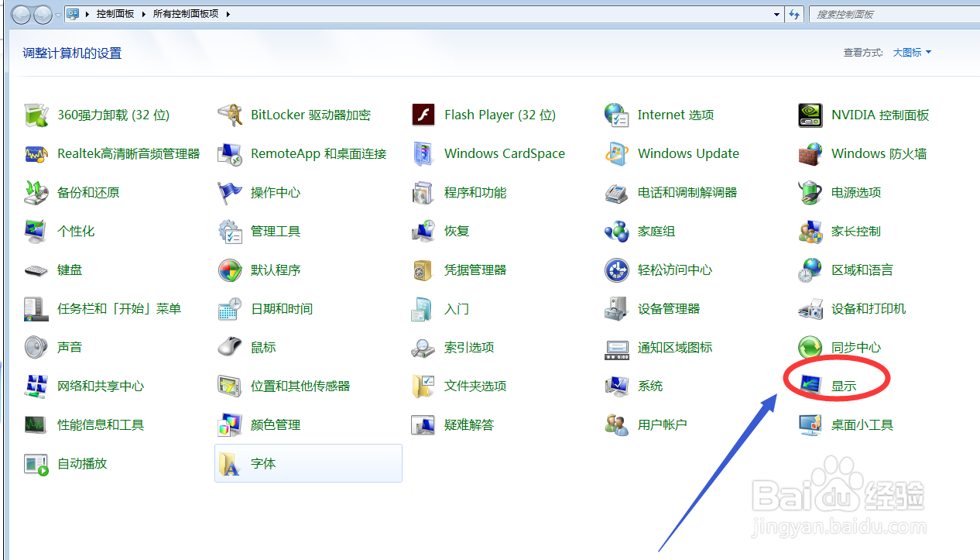This screenshot has width=980, height=560.
Task: Open the Flash Player (32 位) icon
Action: point(423,115)
